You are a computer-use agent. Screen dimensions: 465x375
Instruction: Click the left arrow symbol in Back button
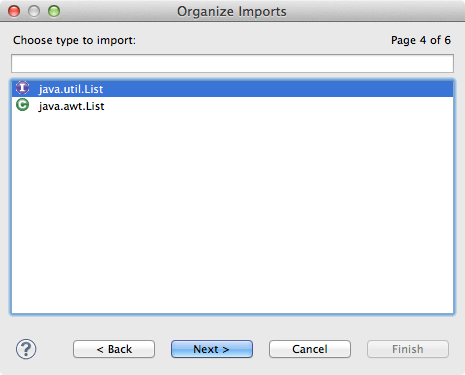(x=100, y=349)
